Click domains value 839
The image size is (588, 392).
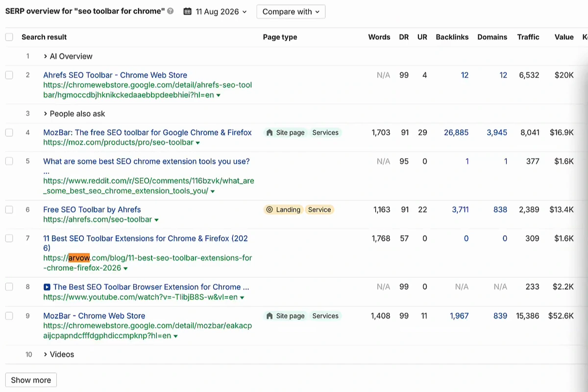(500, 316)
